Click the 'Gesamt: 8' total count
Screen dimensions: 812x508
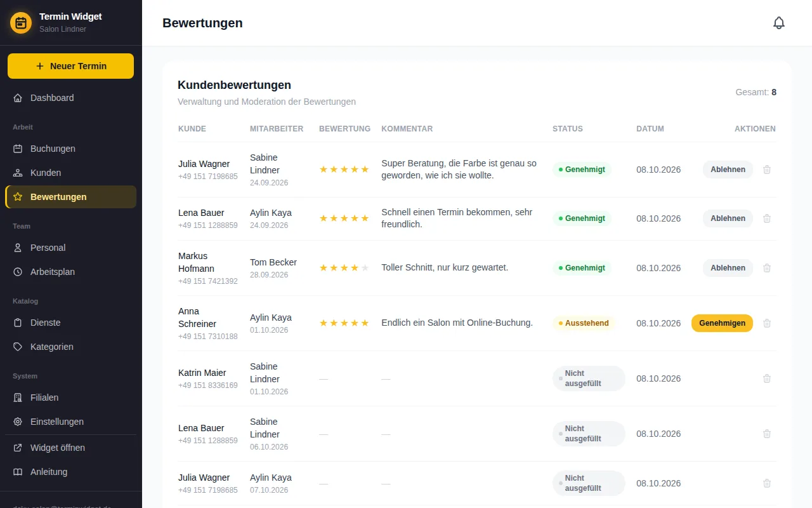click(x=756, y=92)
